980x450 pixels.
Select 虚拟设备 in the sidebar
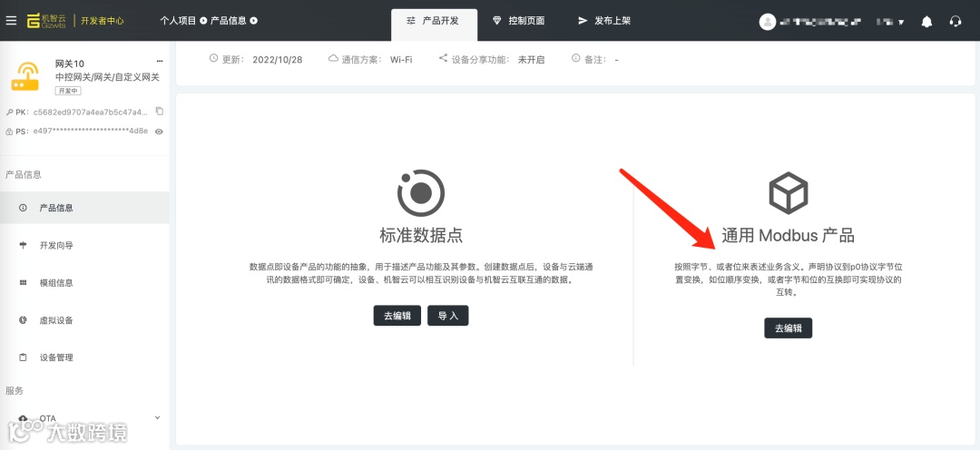[x=84, y=320]
